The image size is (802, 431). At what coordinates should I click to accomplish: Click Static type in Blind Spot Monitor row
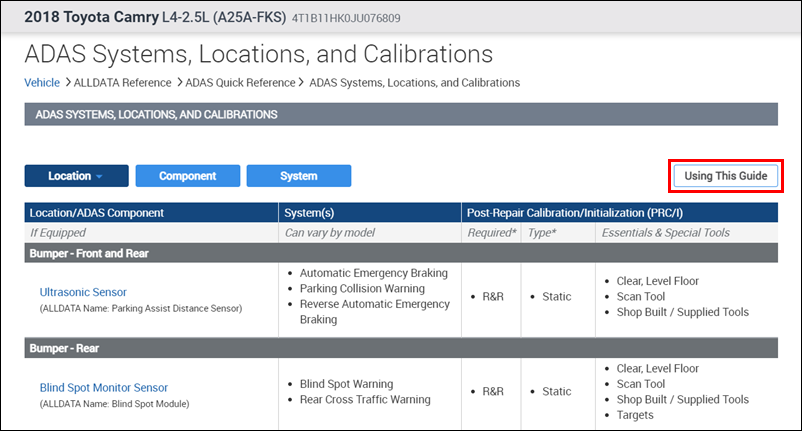[x=556, y=391]
